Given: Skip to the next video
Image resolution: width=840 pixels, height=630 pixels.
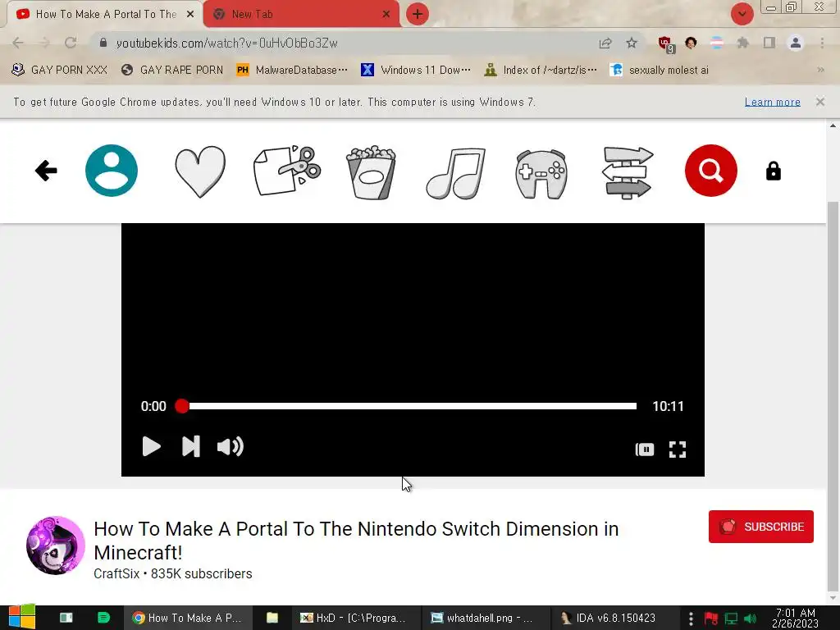Looking at the screenshot, I should [x=190, y=446].
